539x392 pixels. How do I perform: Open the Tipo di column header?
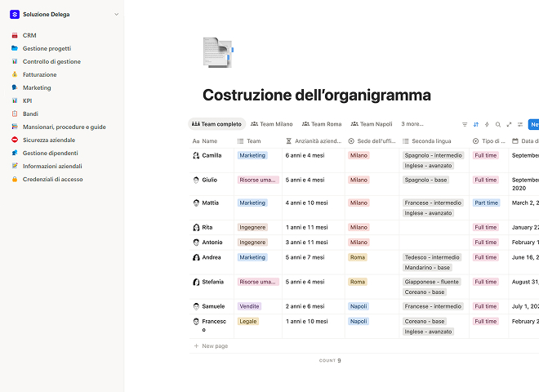pyautogui.click(x=489, y=141)
